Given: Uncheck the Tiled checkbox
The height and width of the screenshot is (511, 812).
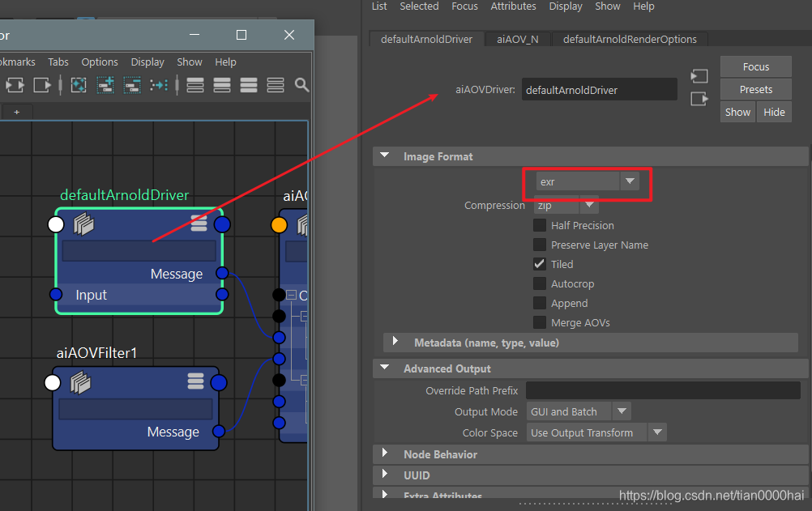Looking at the screenshot, I should click(540, 264).
